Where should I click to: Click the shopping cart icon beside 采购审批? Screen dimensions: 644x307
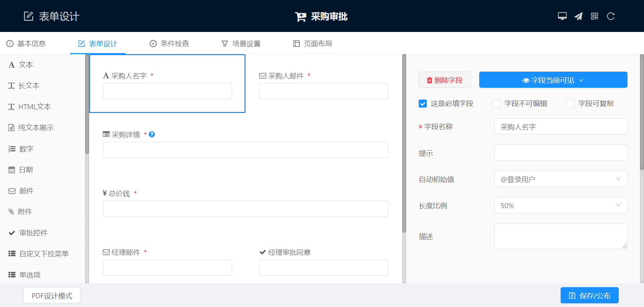coord(301,16)
